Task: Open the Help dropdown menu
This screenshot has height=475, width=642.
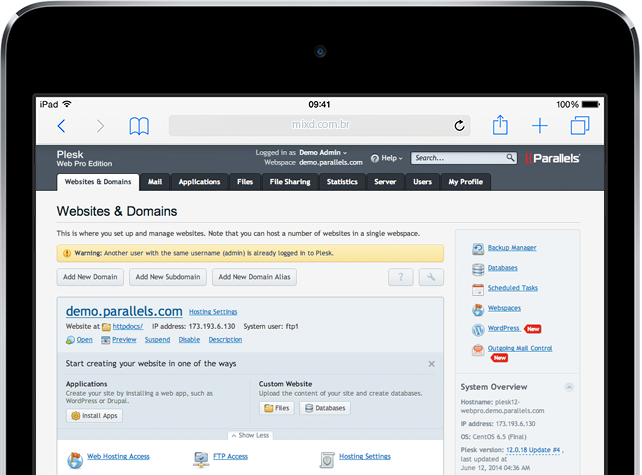Action: click(387, 158)
